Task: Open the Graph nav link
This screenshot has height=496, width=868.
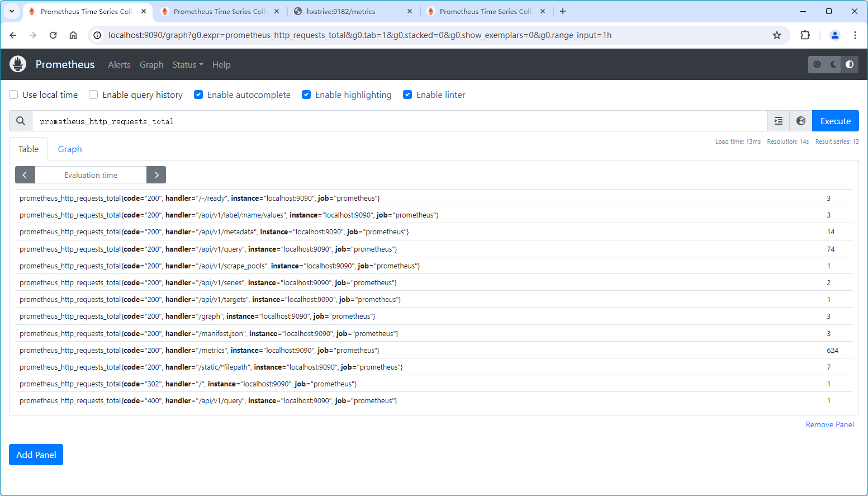Action: point(151,64)
